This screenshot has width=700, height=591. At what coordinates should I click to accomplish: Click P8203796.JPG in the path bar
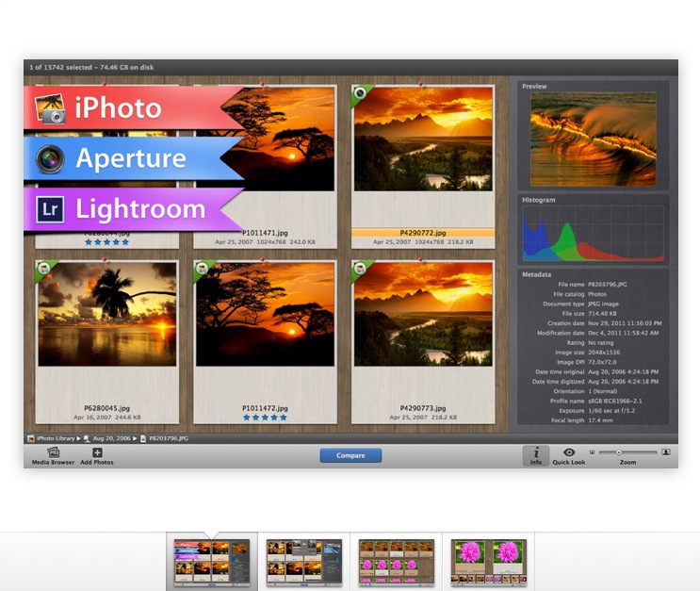coord(169,438)
